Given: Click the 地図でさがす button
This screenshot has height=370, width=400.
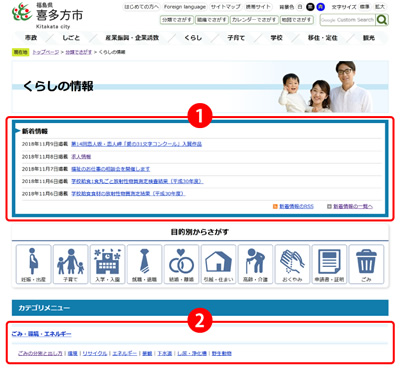Looking at the screenshot, I should 297,20.
